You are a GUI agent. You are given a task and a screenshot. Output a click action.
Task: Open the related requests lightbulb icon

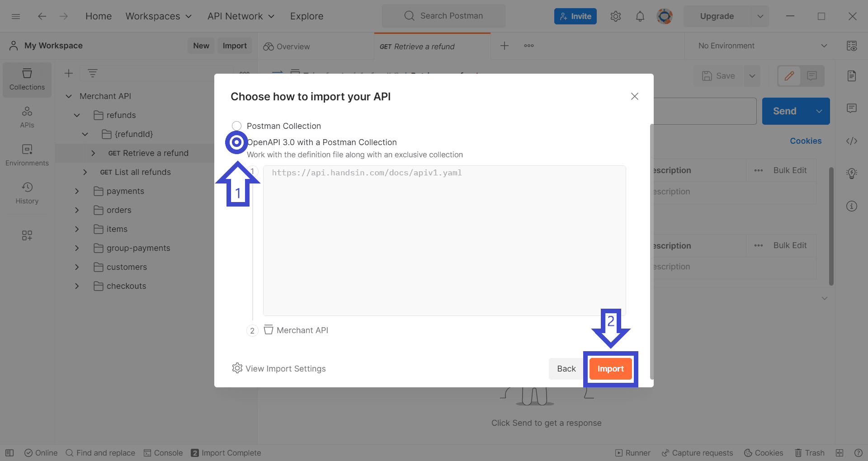tap(852, 174)
